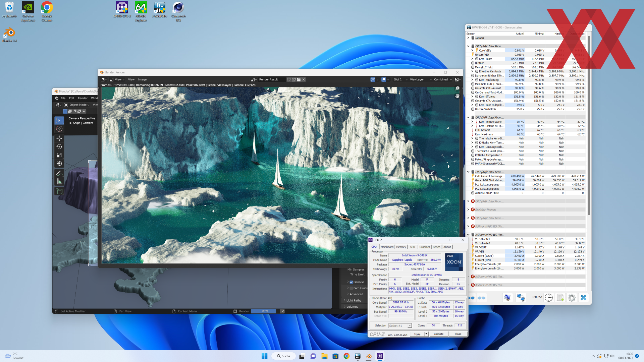644x362 pixels.
Task: Open the Image menu in Blender Render
Action: (x=142, y=79)
